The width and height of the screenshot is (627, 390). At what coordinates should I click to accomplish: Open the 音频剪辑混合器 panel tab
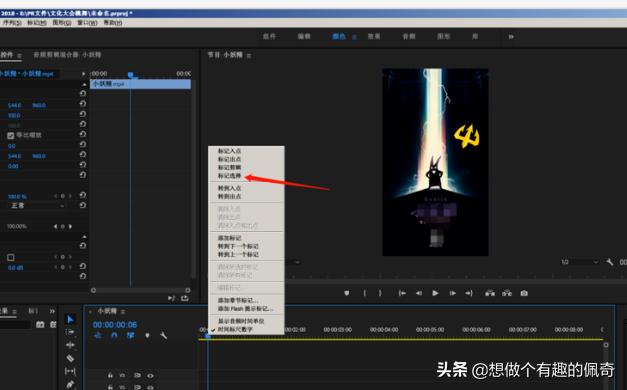tap(67, 55)
